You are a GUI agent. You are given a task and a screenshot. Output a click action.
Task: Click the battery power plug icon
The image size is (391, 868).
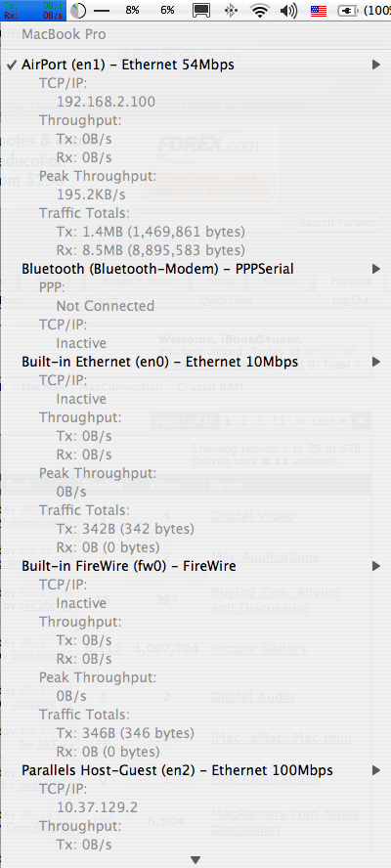[x=348, y=11]
